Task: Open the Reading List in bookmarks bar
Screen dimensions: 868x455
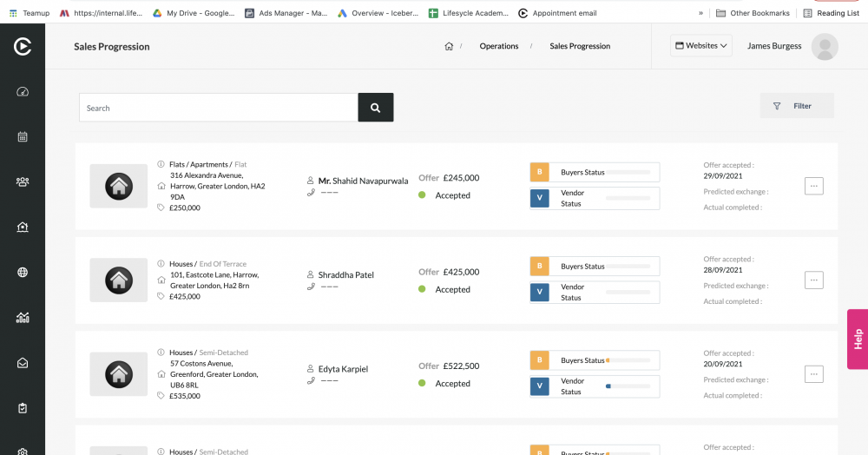Action: [832, 13]
